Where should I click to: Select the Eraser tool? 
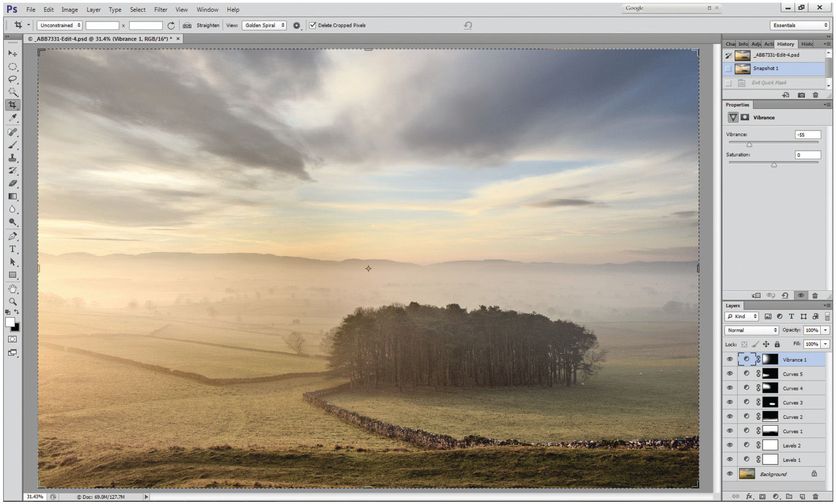coord(12,184)
